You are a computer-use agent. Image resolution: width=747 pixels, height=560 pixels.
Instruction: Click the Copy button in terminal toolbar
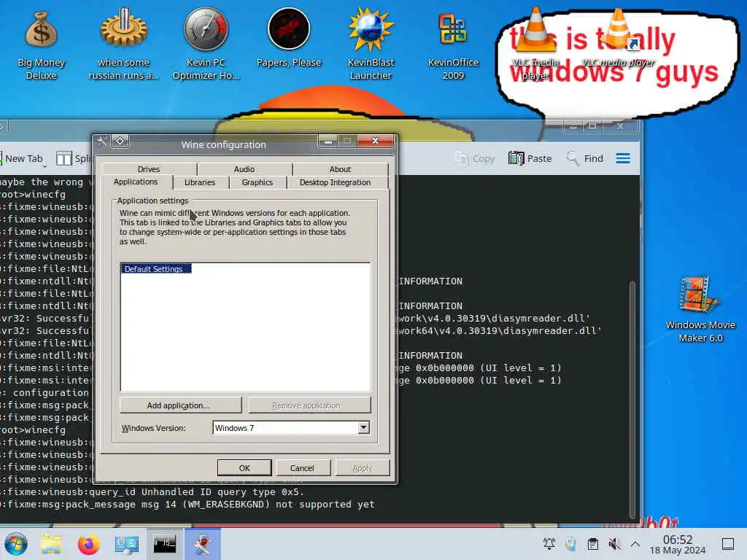475,158
